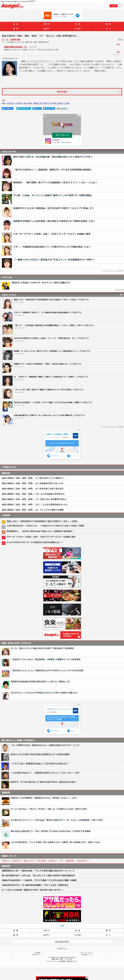Tap the Instagram ad download button
124x980 pixels.
[x=62, y=135]
